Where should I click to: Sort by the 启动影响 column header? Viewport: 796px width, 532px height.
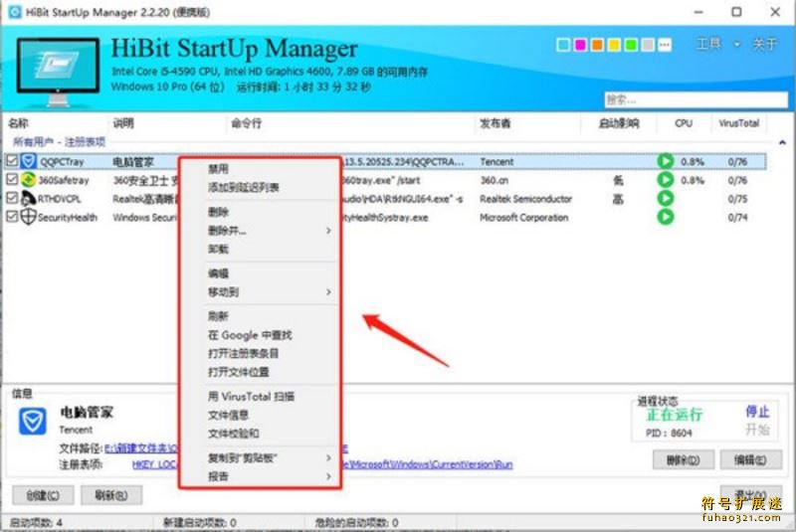[x=618, y=123]
